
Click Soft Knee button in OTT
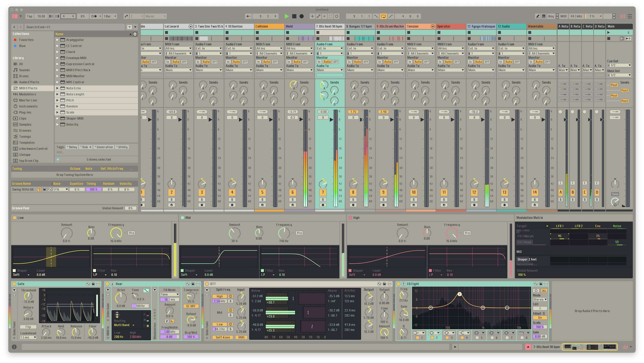point(222,337)
